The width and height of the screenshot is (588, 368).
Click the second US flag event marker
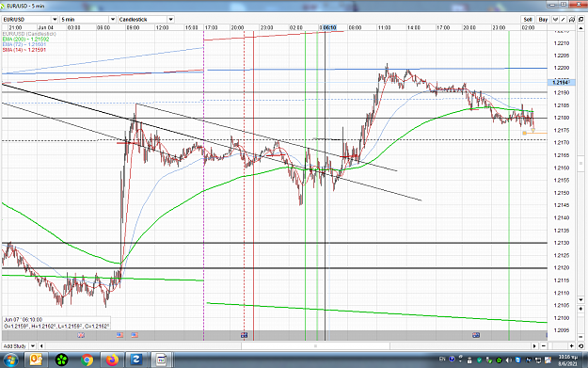click(135, 335)
